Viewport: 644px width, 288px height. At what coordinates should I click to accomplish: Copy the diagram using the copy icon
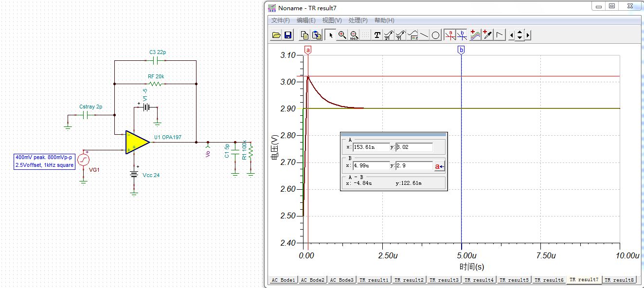pos(304,35)
